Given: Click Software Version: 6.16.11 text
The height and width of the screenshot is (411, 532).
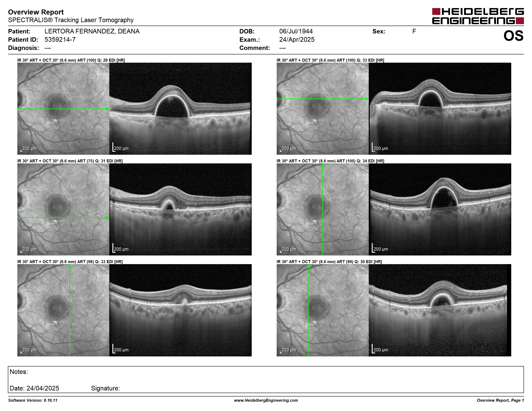Looking at the screenshot, I should coord(33,400).
